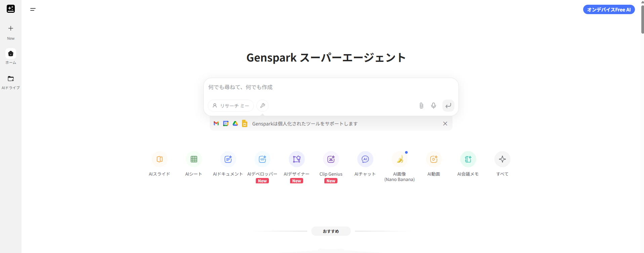The width and height of the screenshot is (644, 253).
Task: Open the AIデザイナー tool
Action: 296,159
